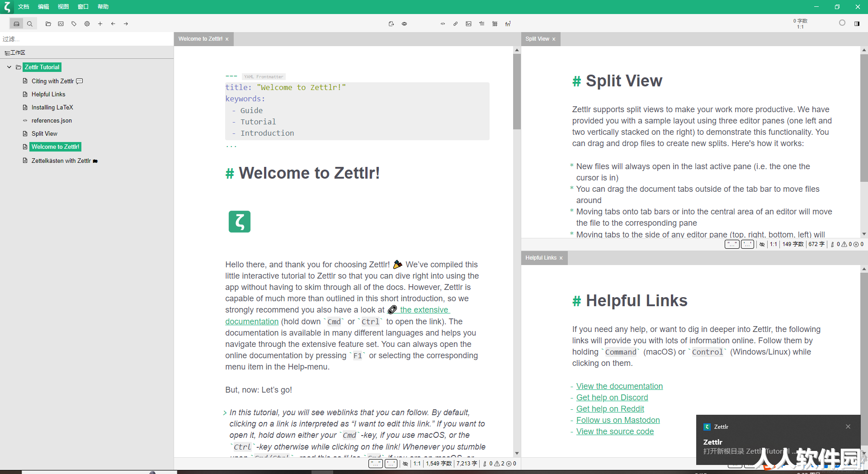
Task: Navigate forward with the right arrow
Action: pos(126,24)
